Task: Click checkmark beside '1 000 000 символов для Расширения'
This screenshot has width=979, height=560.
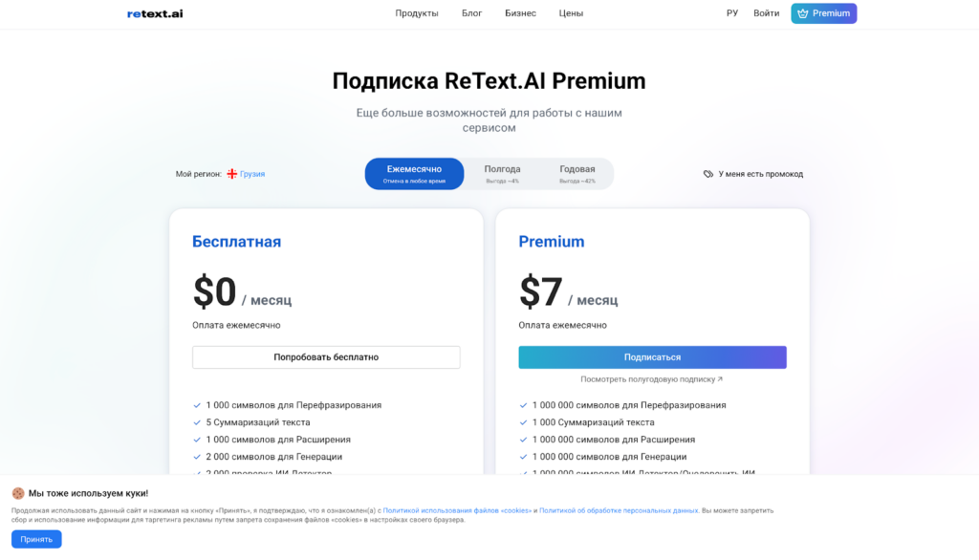Action: pos(523,440)
